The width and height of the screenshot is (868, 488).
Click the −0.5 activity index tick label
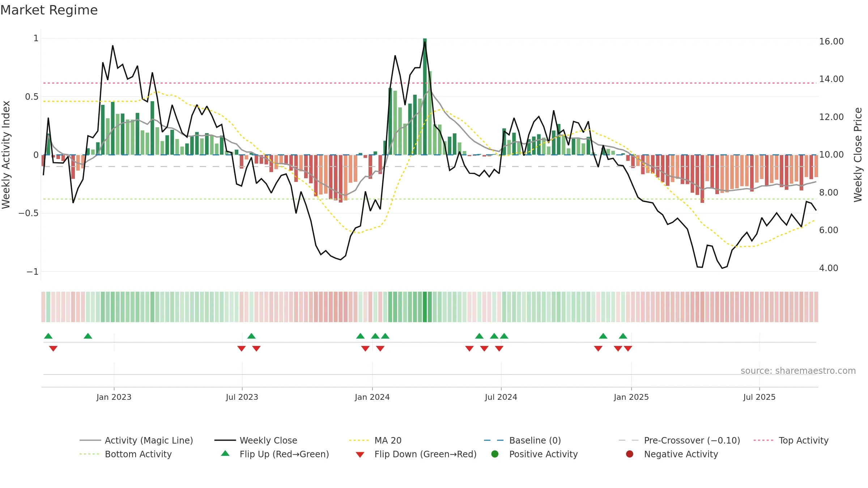click(x=29, y=213)
